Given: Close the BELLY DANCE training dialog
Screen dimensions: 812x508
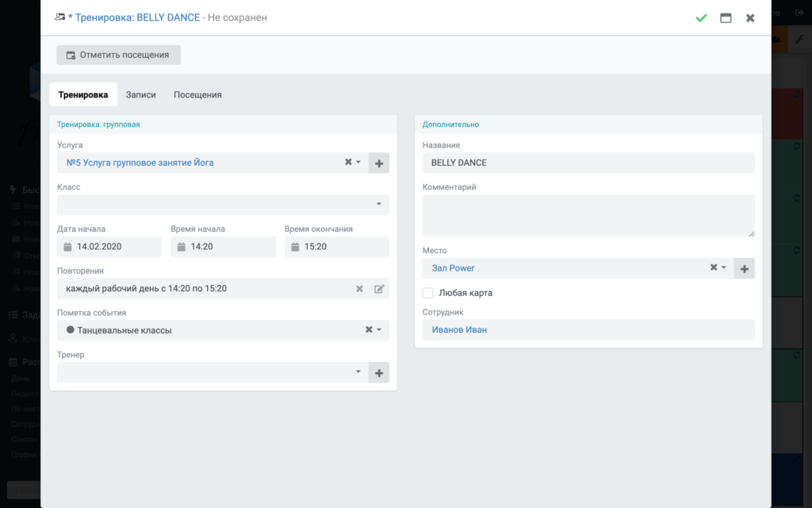Looking at the screenshot, I should tap(750, 18).
